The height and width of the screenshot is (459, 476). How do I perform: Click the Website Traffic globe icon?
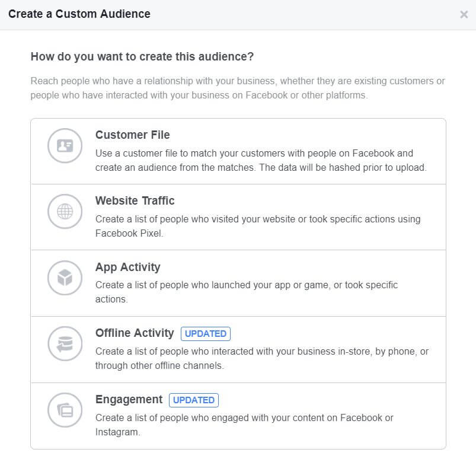(65, 211)
